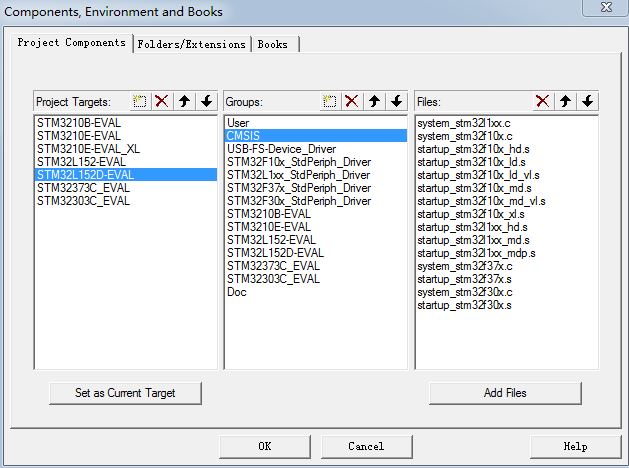Move the selected group down
Screen dimensions: 629x468
pos(397,101)
